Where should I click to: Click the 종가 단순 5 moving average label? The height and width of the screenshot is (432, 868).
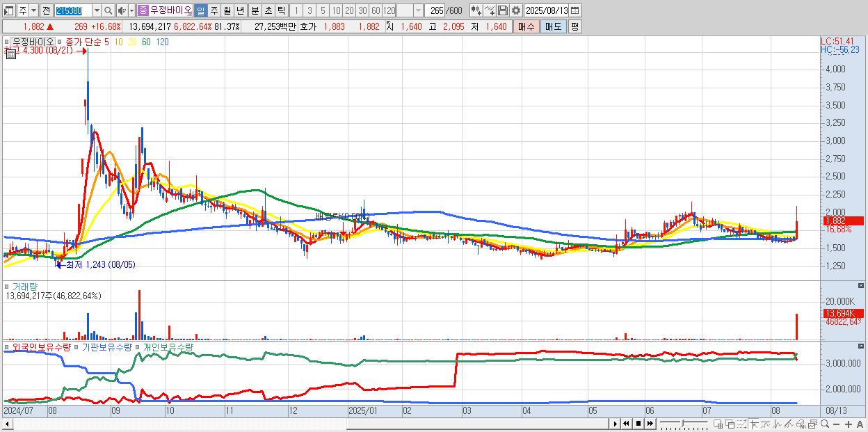(88, 42)
